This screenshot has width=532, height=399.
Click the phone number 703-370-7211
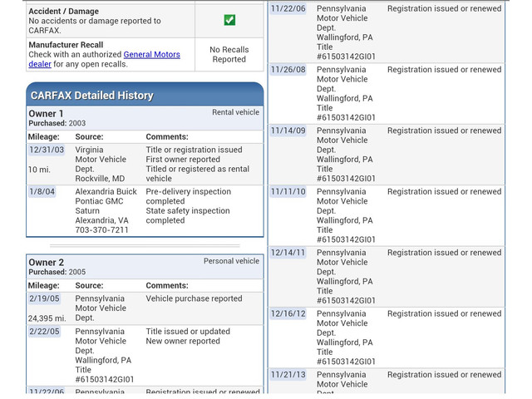click(102, 230)
